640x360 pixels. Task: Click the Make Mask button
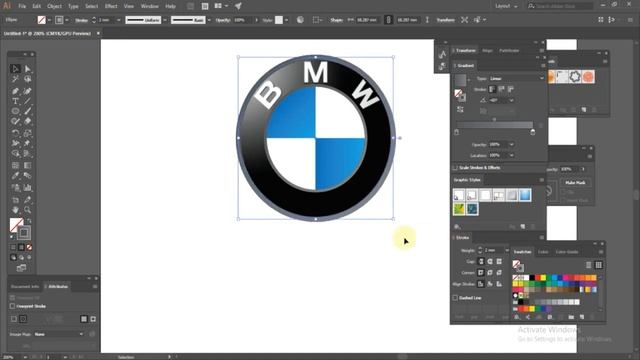click(x=575, y=182)
